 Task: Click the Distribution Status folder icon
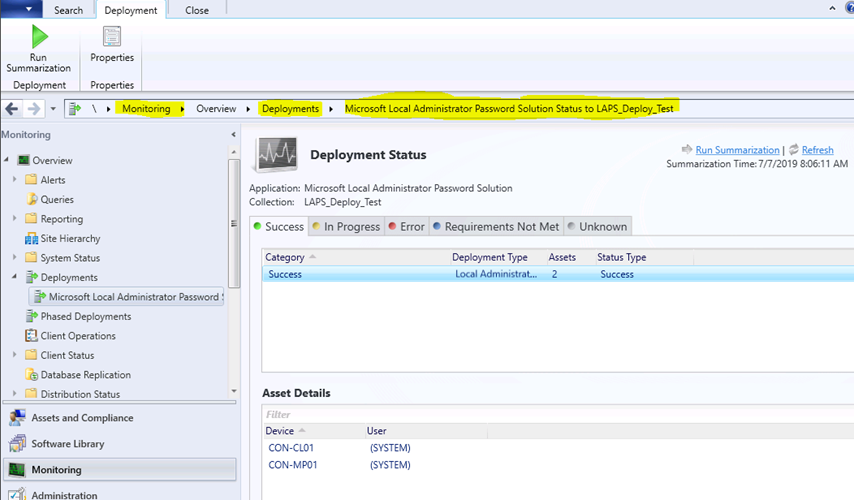tap(31, 393)
